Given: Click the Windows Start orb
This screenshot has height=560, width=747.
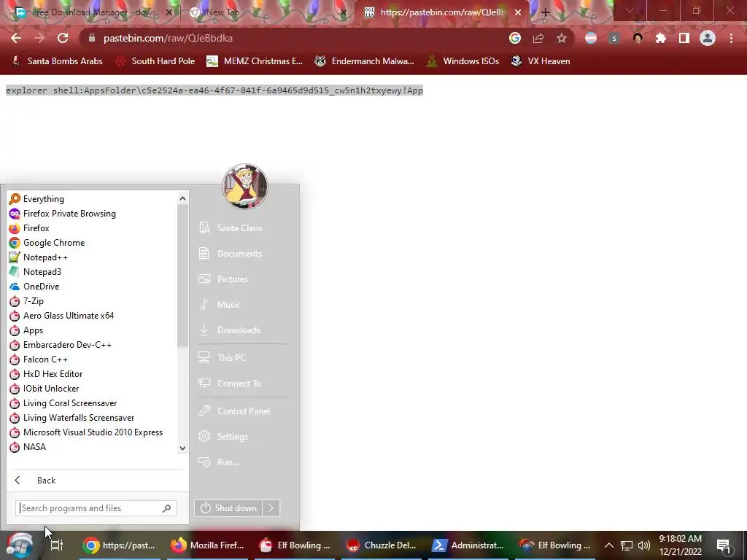Looking at the screenshot, I should [x=19, y=545].
